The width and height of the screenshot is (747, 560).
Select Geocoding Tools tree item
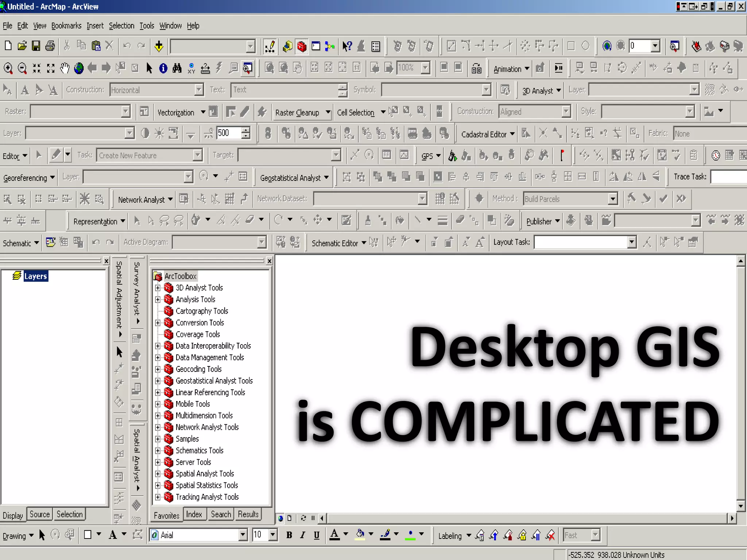198,369
